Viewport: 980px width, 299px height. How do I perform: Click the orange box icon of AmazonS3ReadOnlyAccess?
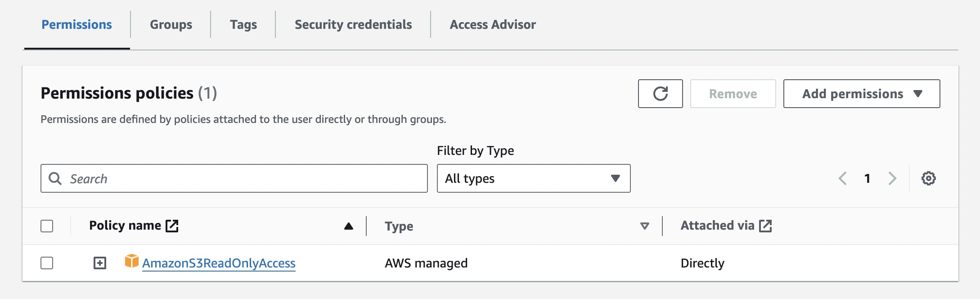coord(132,261)
